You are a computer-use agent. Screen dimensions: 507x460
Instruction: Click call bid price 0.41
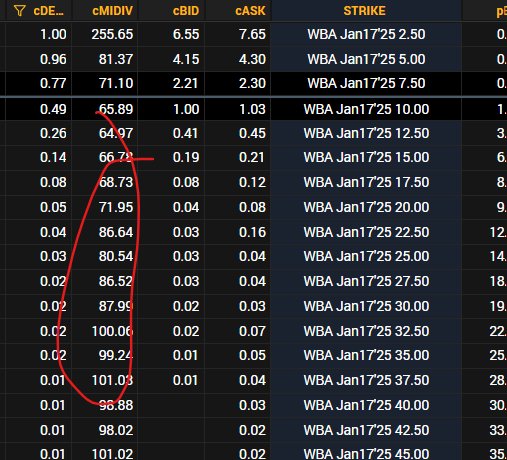[186, 133]
